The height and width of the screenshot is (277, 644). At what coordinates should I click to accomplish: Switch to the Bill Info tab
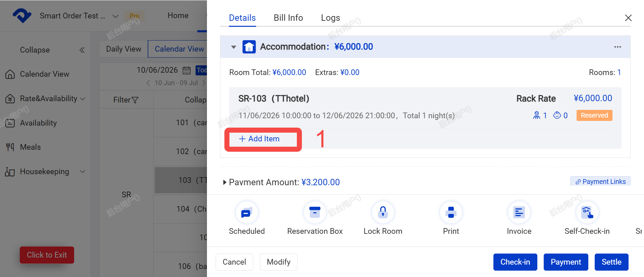click(288, 18)
